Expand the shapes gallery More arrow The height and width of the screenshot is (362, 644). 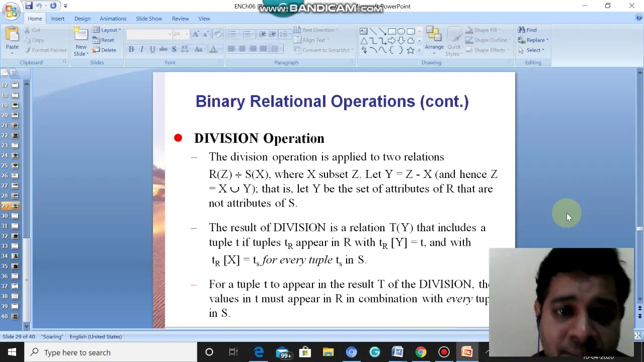click(x=420, y=50)
